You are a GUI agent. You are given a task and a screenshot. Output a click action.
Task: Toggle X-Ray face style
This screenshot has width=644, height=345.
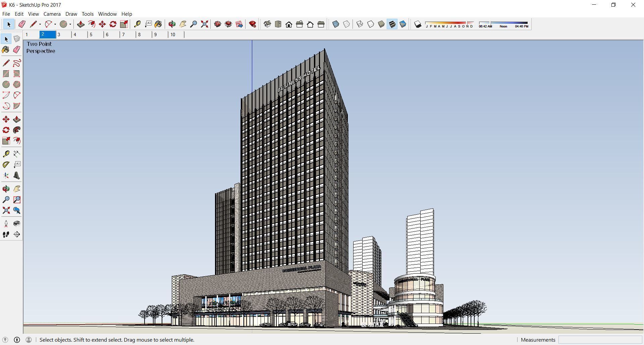[x=336, y=24]
